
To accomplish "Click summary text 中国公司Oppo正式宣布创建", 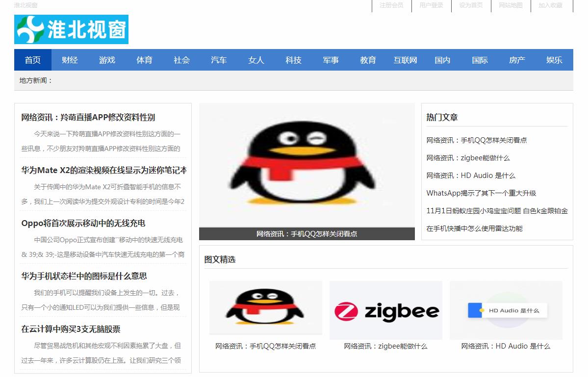I will (103, 247).
